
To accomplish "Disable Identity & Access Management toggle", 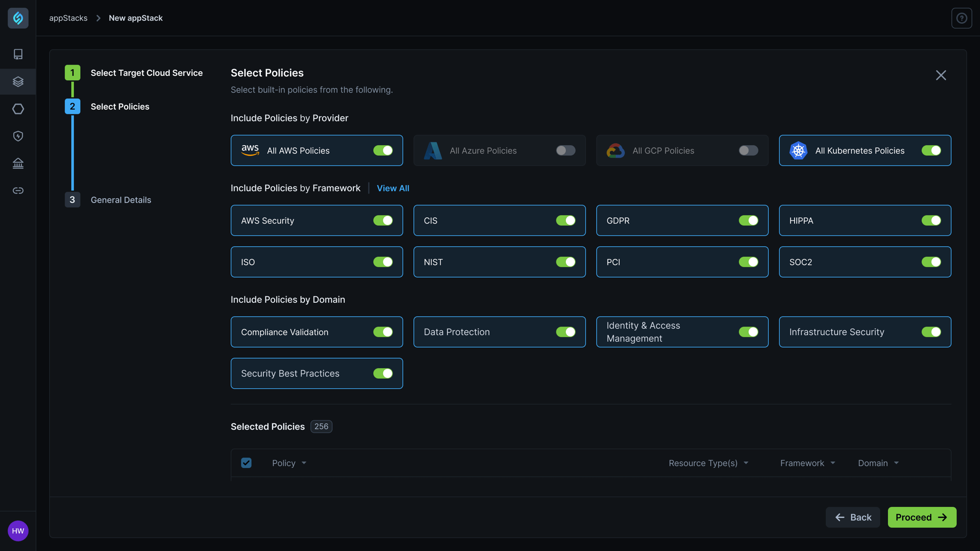I will coord(748,332).
